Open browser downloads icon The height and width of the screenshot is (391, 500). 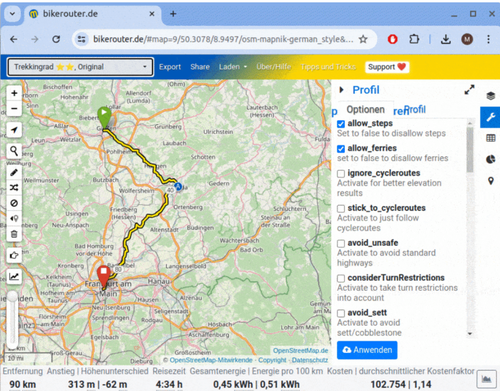click(446, 39)
